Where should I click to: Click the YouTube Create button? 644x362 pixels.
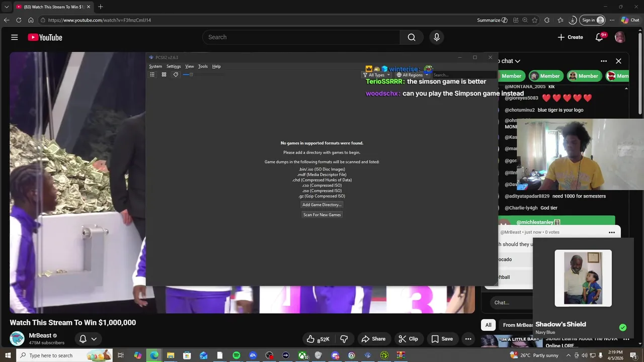(570, 37)
